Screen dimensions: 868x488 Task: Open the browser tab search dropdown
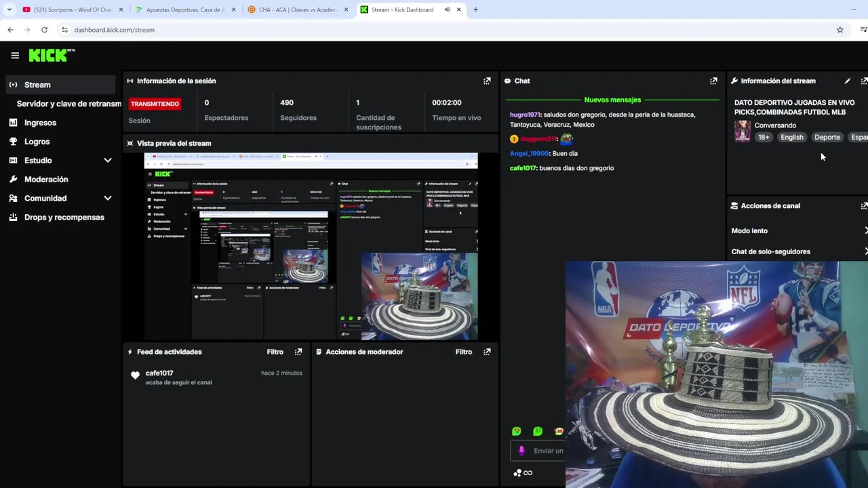[9, 9]
